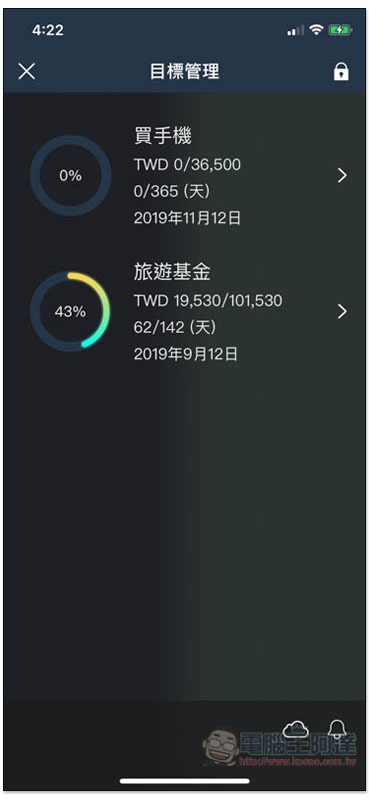
Task: Tap the 0/365 (天) day count
Action: [x=172, y=191]
